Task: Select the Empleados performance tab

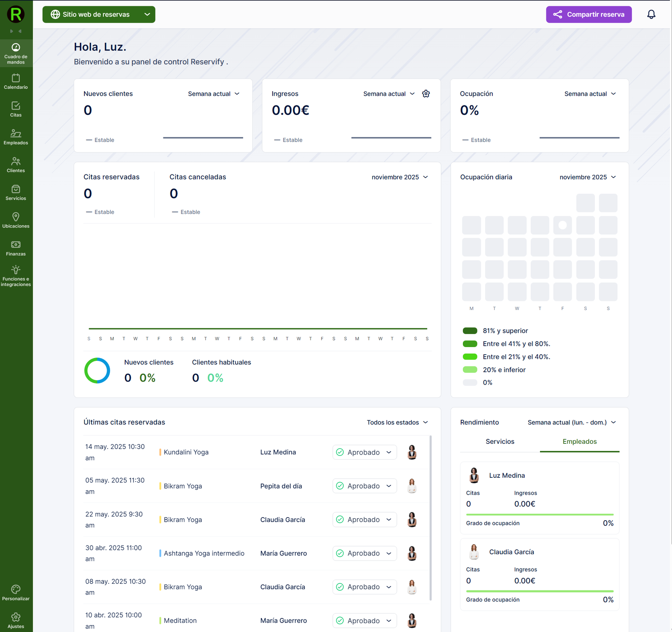Action: 580,442
